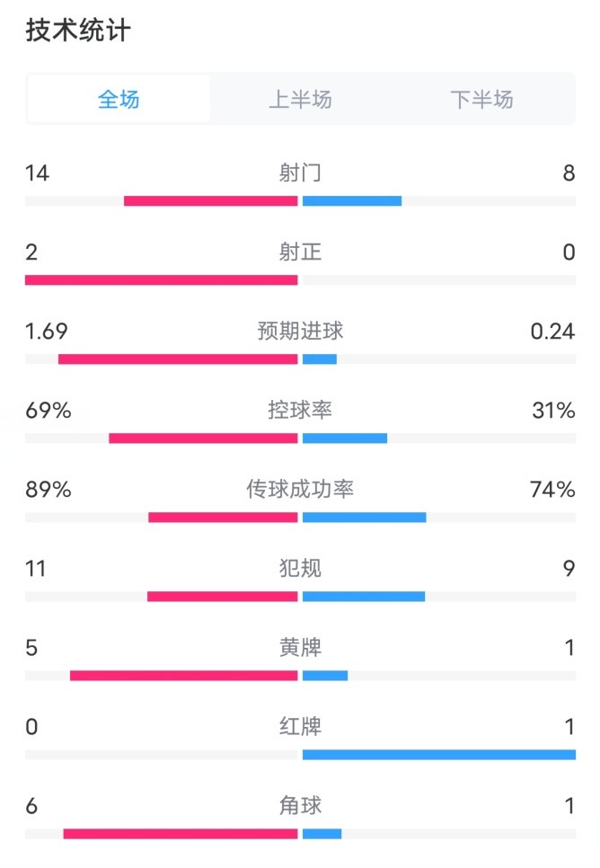Click the pink 角球 bar
Screen dimensions: 600x868
[180, 834]
